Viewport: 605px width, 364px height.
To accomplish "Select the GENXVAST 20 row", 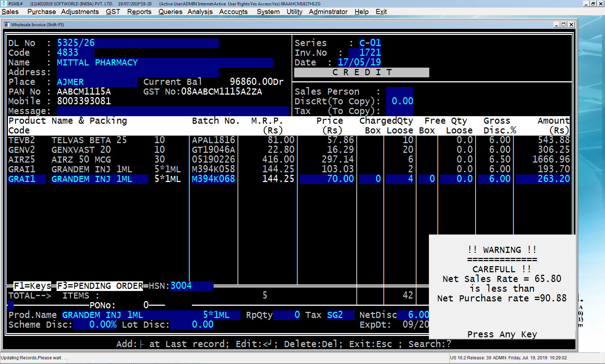I will 289,150.
